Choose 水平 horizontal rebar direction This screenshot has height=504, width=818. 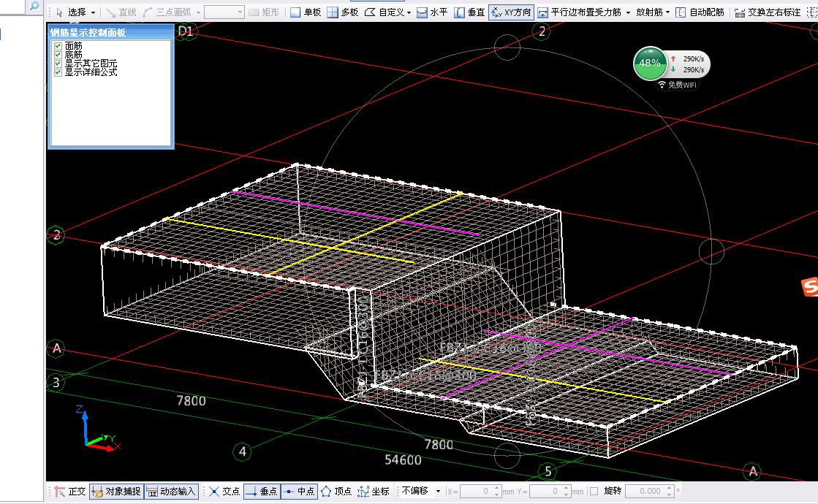432,12
